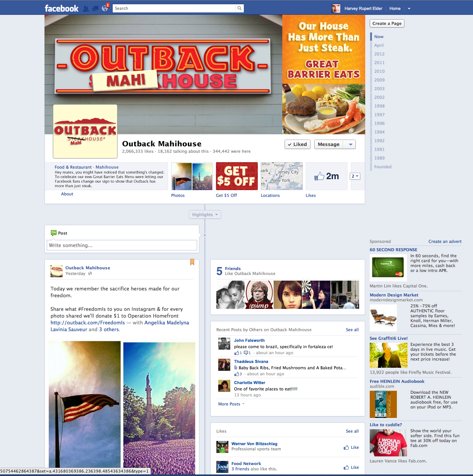Jump to Now on timeline

tap(379, 37)
